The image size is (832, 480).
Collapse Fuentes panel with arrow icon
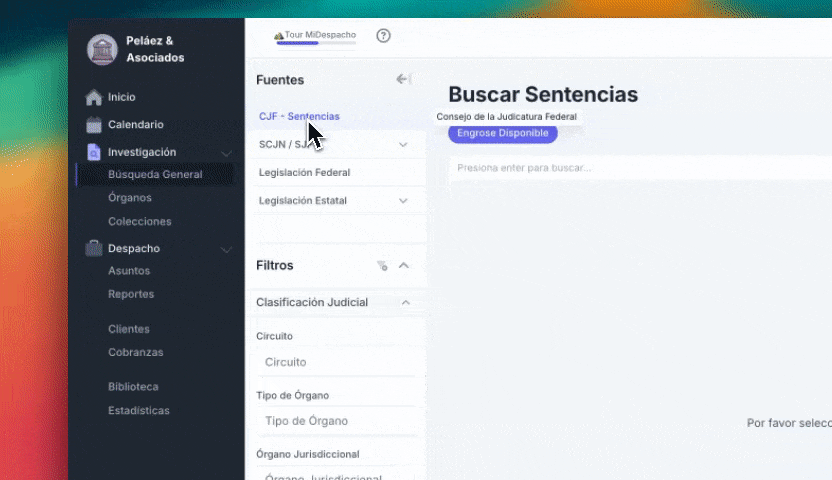pos(403,79)
